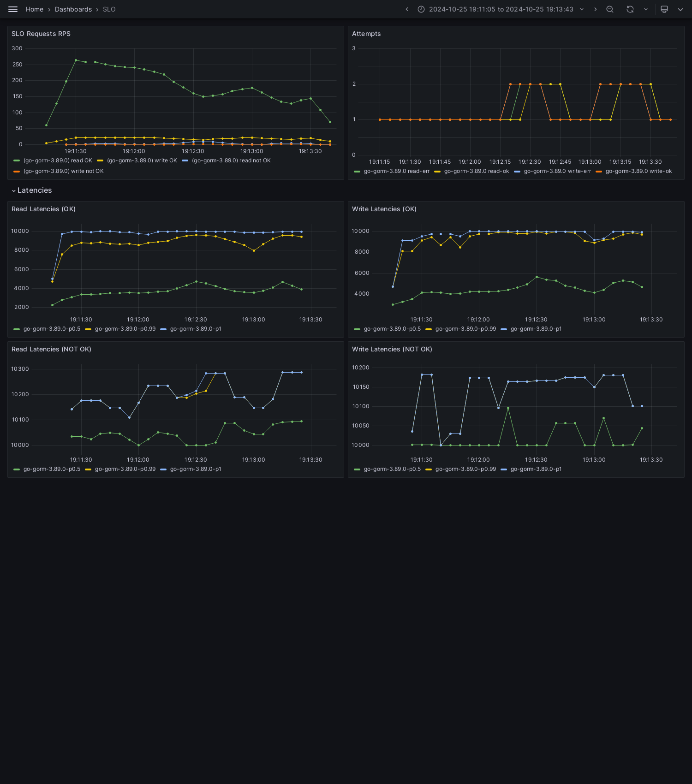Image resolution: width=692 pixels, height=784 pixels.
Task: Toggle p0.99 series in Read Latencies (NOT OK)
Action: [x=125, y=469]
